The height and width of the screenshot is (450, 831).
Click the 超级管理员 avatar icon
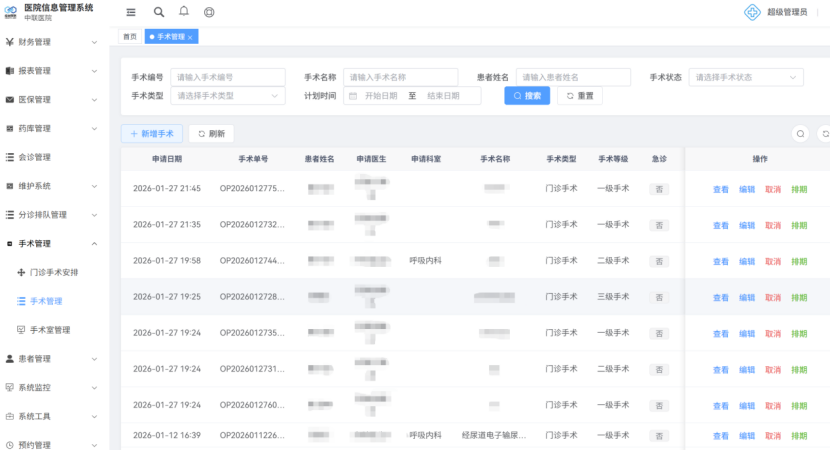tap(752, 12)
